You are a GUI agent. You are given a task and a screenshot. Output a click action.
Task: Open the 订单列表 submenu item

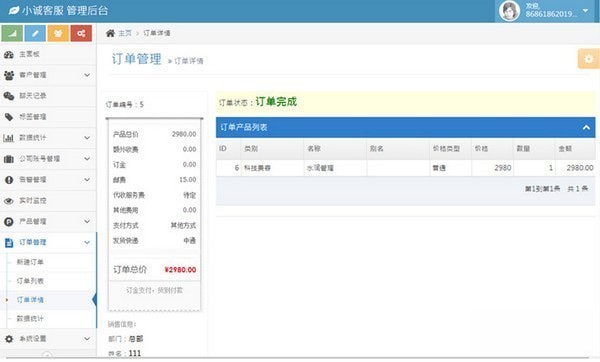[x=30, y=281]
